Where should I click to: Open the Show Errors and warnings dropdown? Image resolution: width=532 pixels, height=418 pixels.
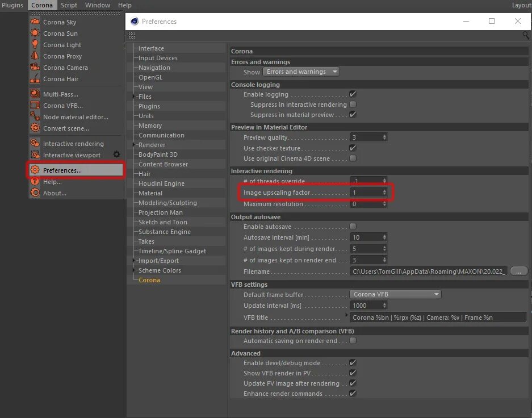[x=301, y=72]
